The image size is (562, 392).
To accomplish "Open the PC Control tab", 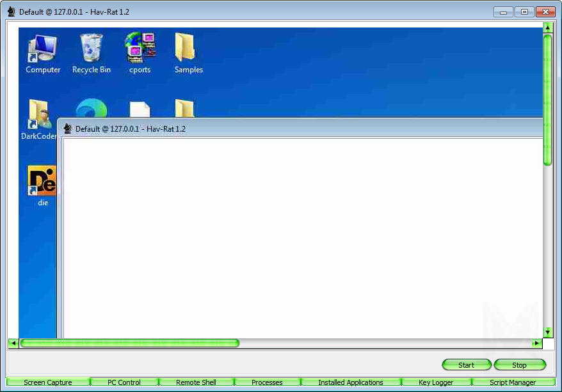I will point(125,382).
